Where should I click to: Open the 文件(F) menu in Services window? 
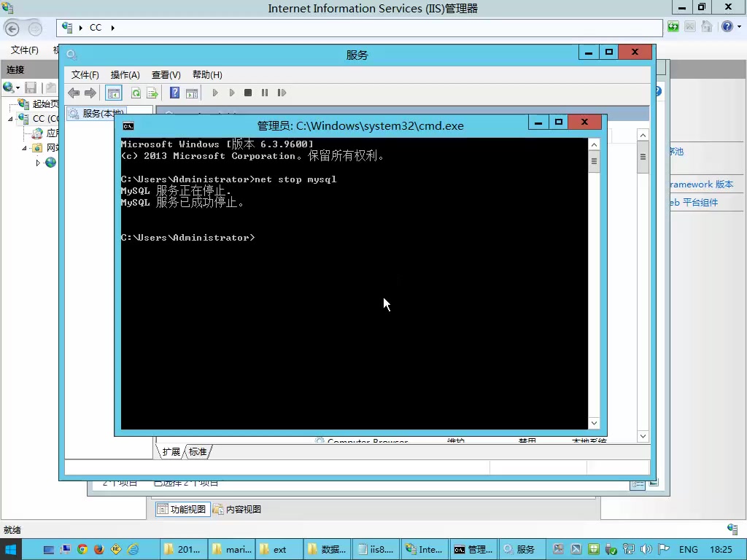click(x=85, y=75)
